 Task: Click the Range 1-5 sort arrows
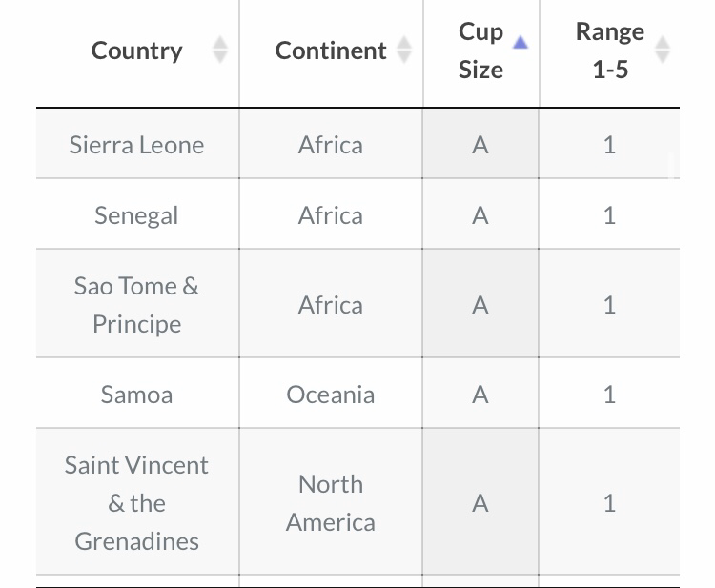663,50
